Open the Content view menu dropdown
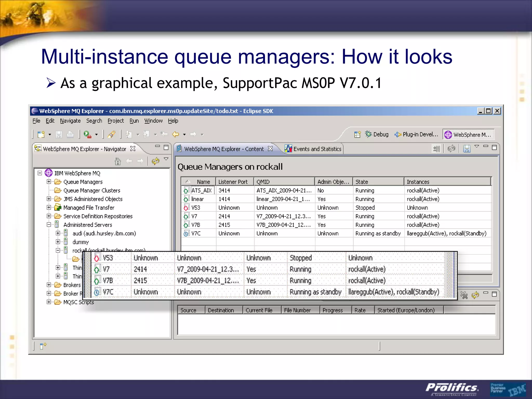This screenshot has height=399, width=532. 477,146
